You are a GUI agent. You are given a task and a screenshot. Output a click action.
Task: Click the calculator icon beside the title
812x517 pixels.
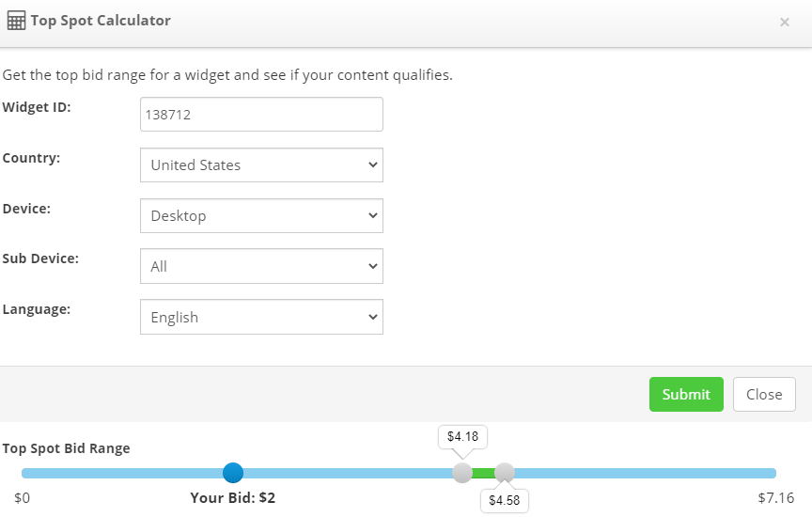[x=16, y=21]
